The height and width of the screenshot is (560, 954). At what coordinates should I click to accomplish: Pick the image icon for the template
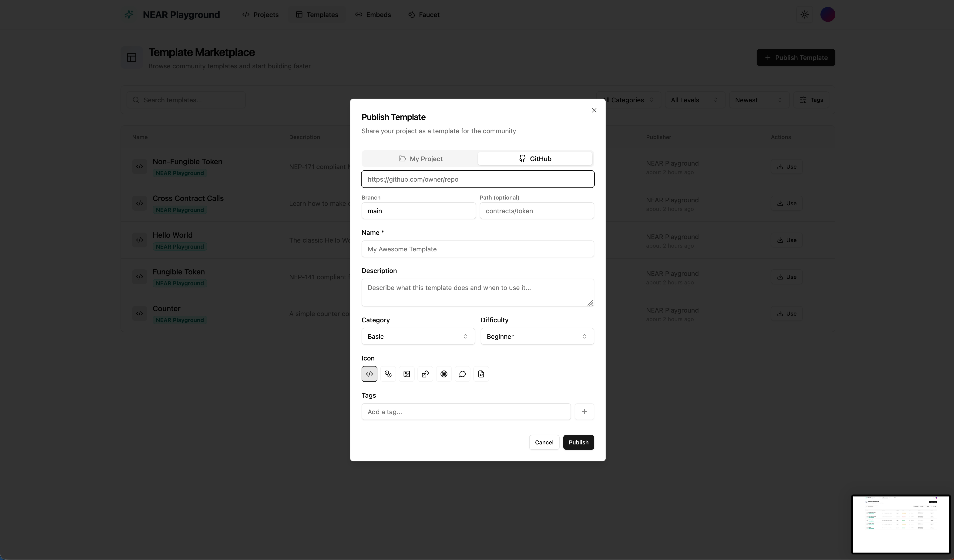pos(406,374)
